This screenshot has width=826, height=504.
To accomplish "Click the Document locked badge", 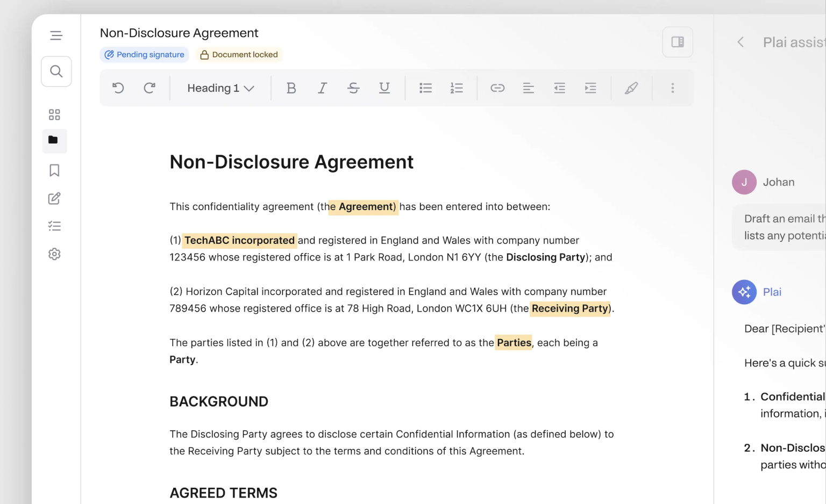I will point(239,55).
